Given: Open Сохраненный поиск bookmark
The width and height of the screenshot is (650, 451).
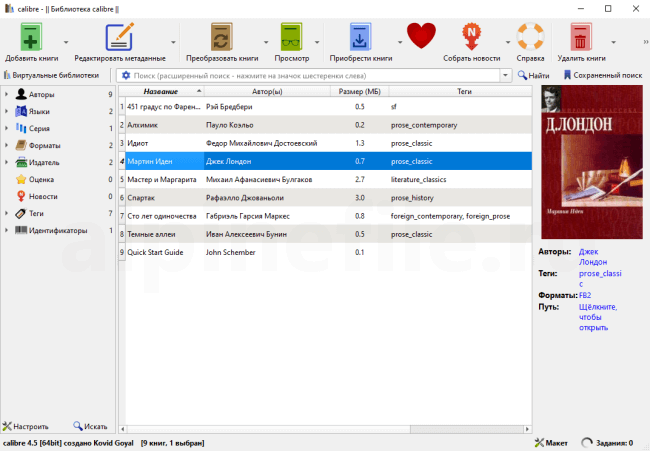Looking at the screenshot, I should 603,75.
